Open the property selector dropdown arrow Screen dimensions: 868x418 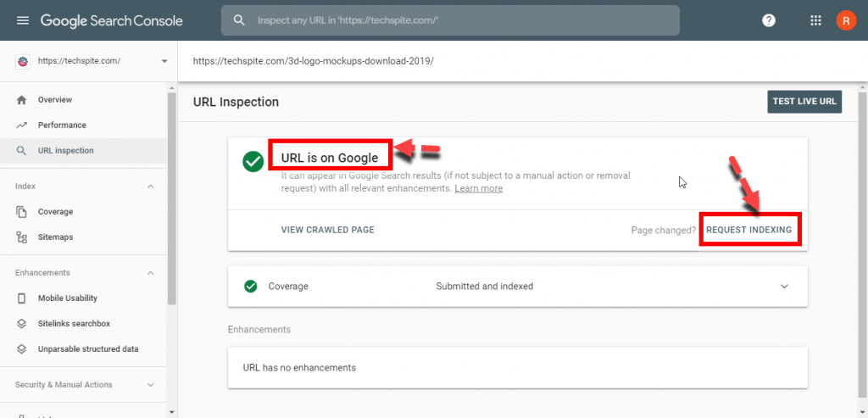point(164,61)
